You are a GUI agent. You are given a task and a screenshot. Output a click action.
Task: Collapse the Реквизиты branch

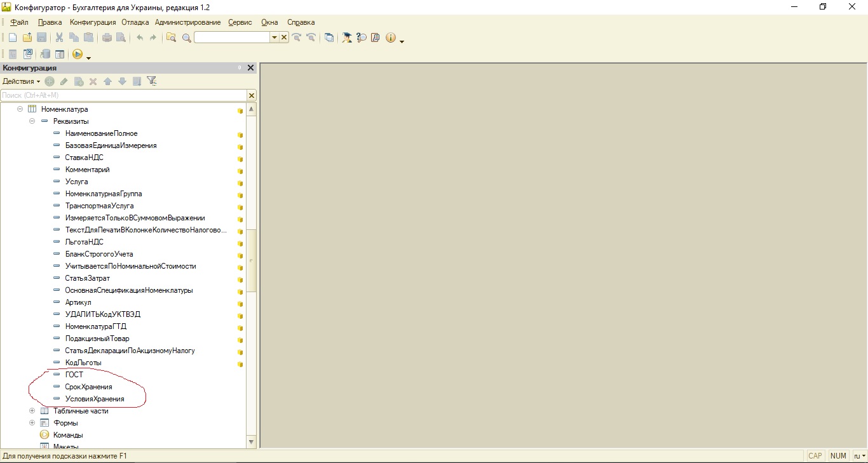[x=32, y=121]
